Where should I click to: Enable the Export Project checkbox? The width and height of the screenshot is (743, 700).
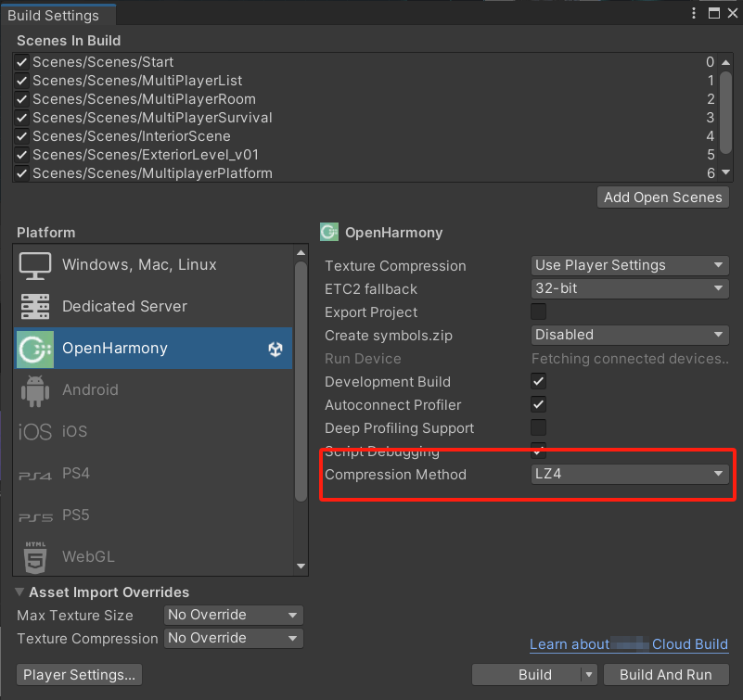[538, 312]
